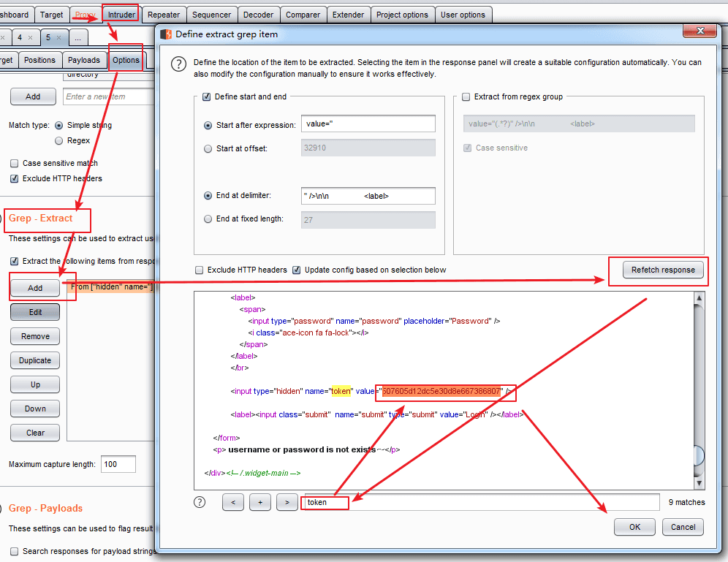Screen dimensions: 728x562
Task: Click the token search input field
Action: pyautogui.click(x=482, y=502)
